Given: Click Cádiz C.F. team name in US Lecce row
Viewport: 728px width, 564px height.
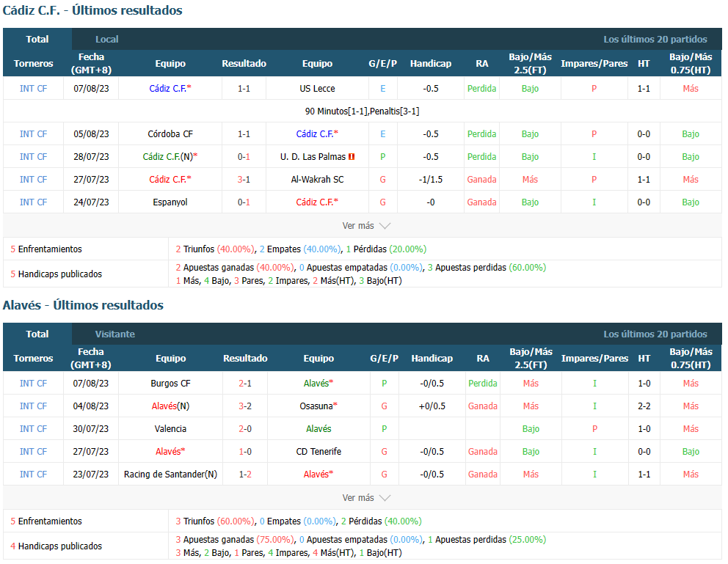Looking at the screenshot, I should coord(170,89).
